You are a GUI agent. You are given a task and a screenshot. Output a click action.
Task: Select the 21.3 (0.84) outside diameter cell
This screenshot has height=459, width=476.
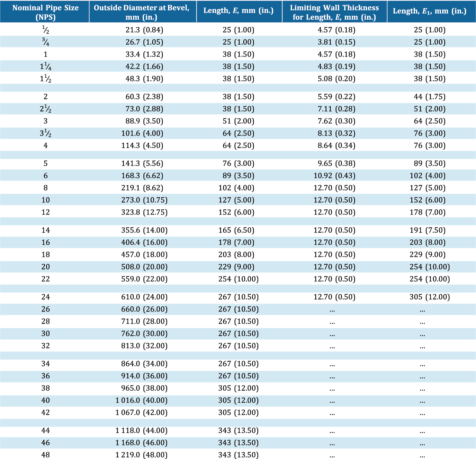click(144, 30)
